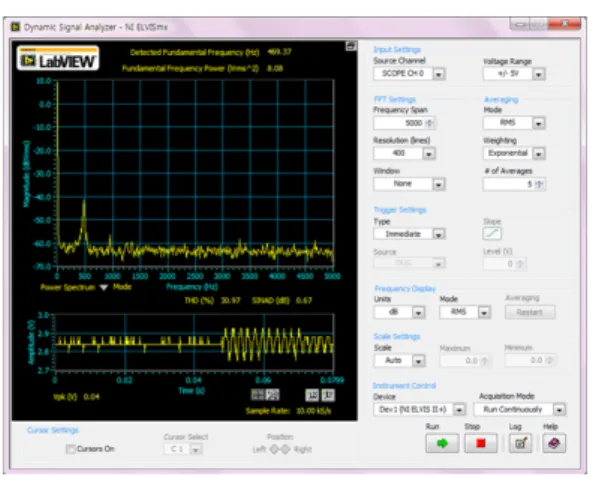Viewport: 593px width, 477px height.
Task: Click the Position cursor Right diamond control
Action: coord(286,449)
